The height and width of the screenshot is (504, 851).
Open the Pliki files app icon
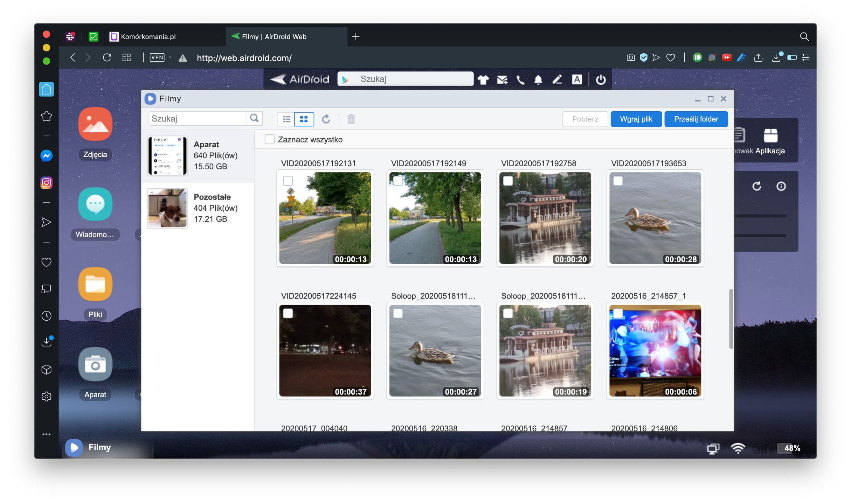(x=95, y=284)
